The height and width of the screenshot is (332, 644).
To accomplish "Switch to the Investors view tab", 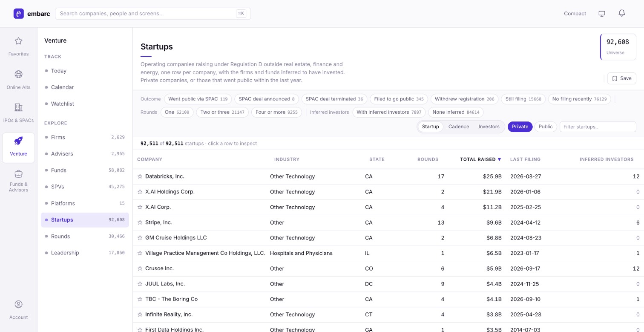I will click(x=489, y=127).
